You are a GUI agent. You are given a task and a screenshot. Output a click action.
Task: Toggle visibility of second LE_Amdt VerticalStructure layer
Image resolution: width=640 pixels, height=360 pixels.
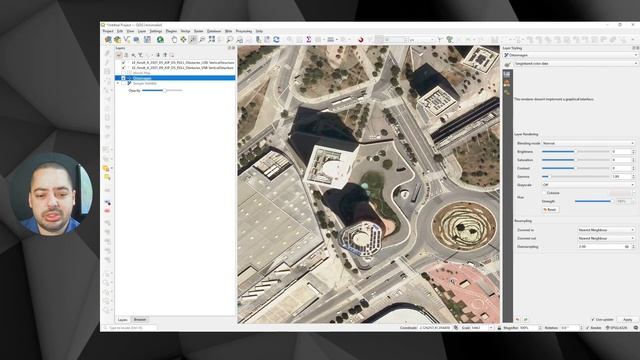click(x=123, y=68)
